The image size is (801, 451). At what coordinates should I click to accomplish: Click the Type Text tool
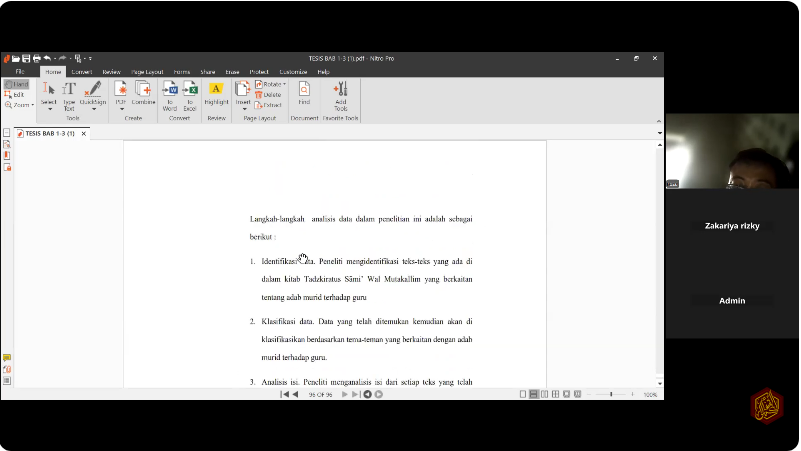tap(69, 95)
